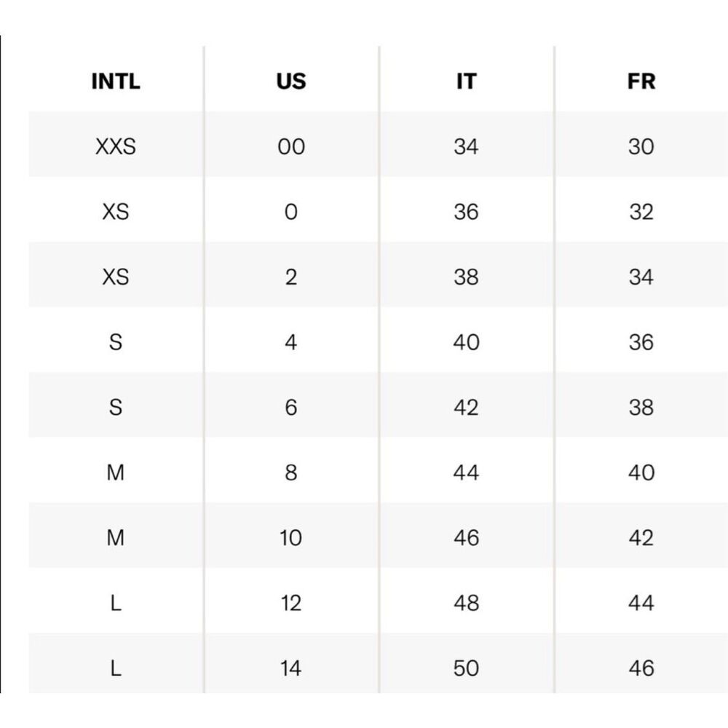This screenshot has height=728, width=728.
Task: Click FR size 30 cell
Action: pos(641,146)
